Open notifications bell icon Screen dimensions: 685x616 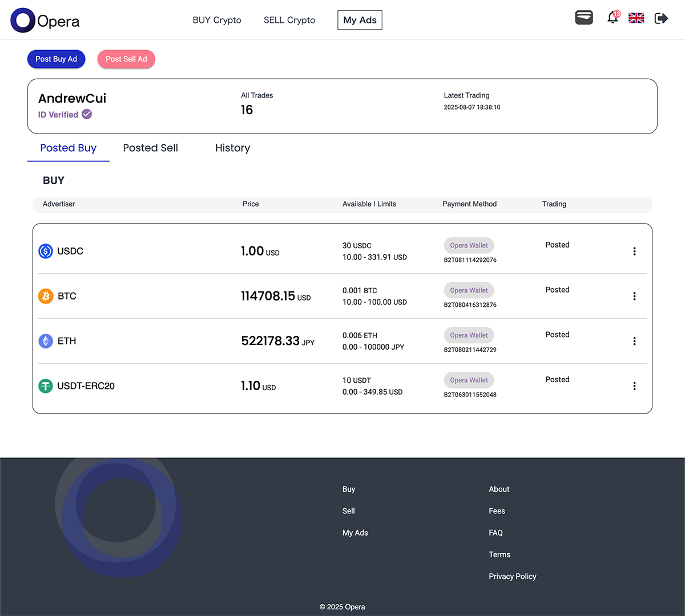click(613, 18)
